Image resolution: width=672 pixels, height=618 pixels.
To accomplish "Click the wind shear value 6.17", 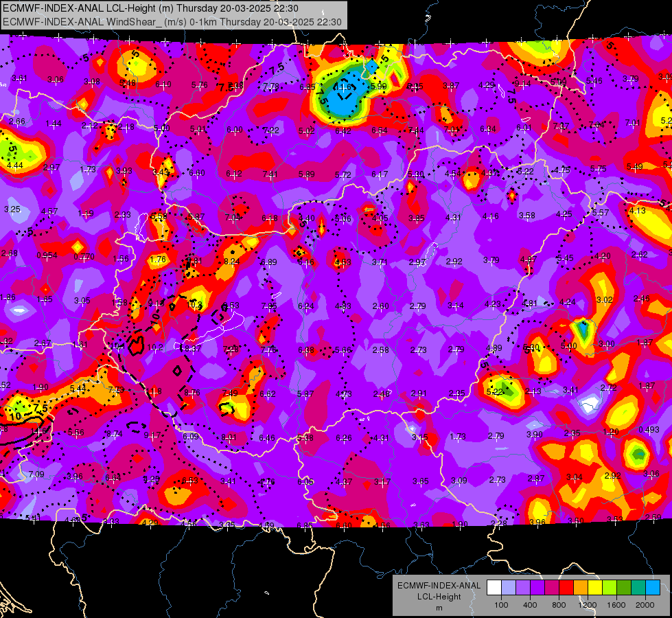I will (380, 174).
